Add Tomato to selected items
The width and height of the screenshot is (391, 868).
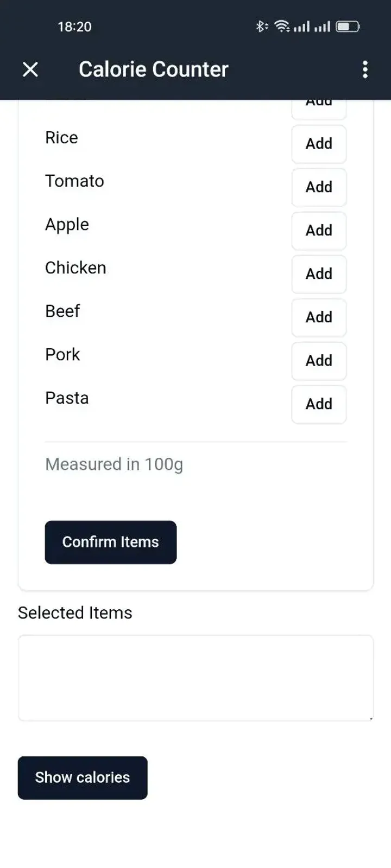coord(319,187)
